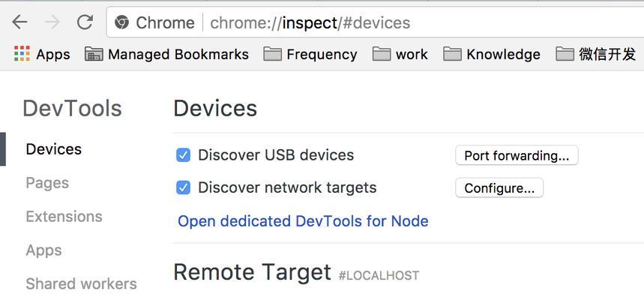The image size is (644, 300).
Task: Open the 微信开发 bookmarks folder
Action: coord(595,54)
